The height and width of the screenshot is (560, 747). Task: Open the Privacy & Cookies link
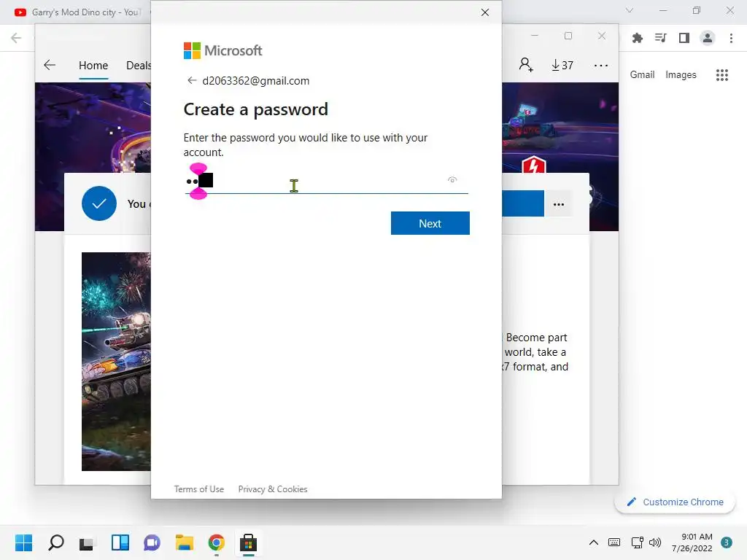(273, 489)
